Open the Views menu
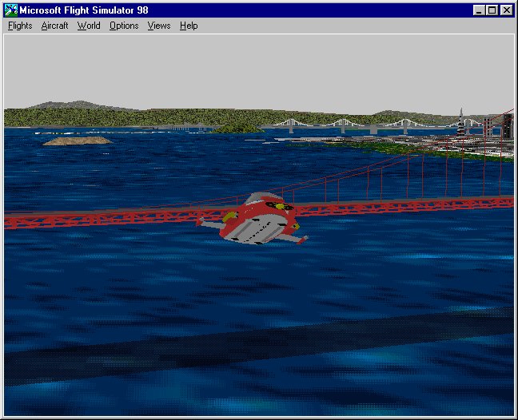The image size is (518, 420). (159, 26)
